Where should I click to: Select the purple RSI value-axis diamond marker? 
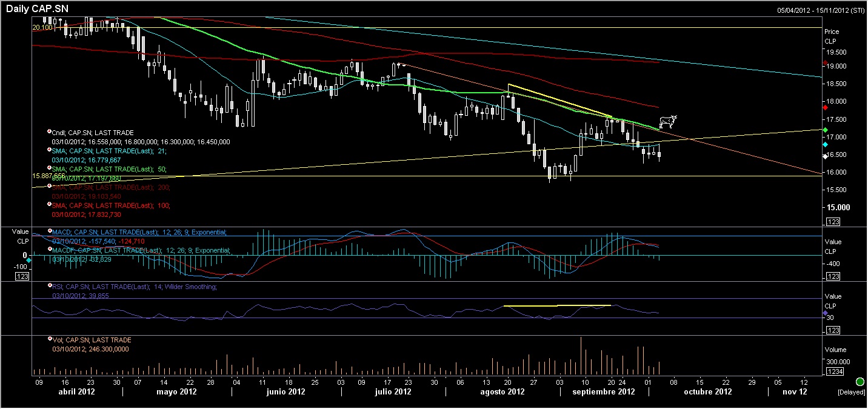[825, 313]
